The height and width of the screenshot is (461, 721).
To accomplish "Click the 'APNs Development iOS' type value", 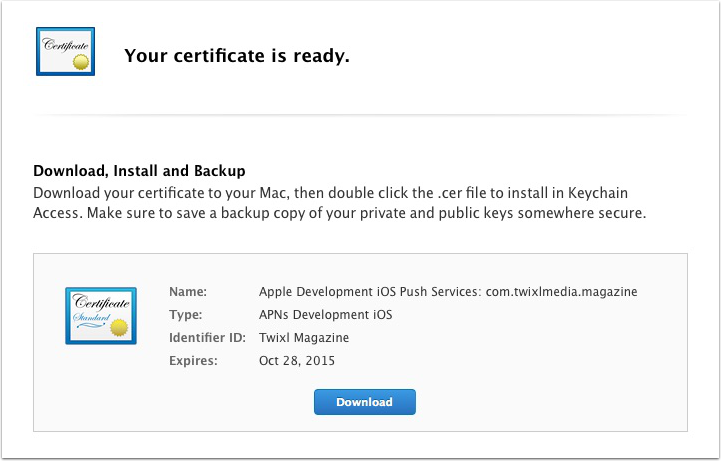I will (326, 315).
